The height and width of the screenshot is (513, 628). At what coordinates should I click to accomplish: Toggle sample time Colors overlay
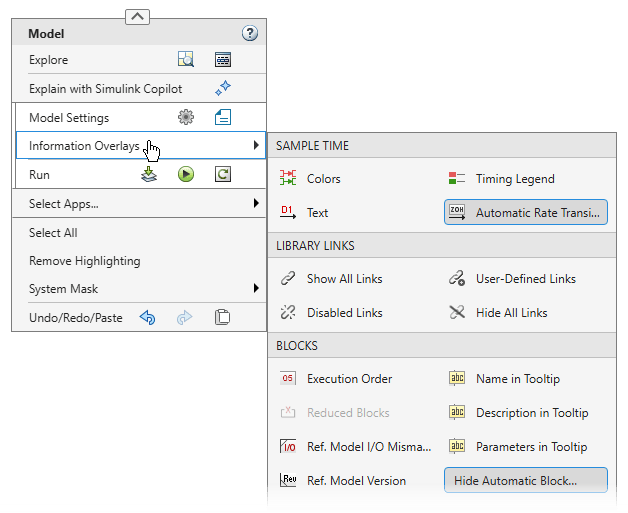click(311, 178)
